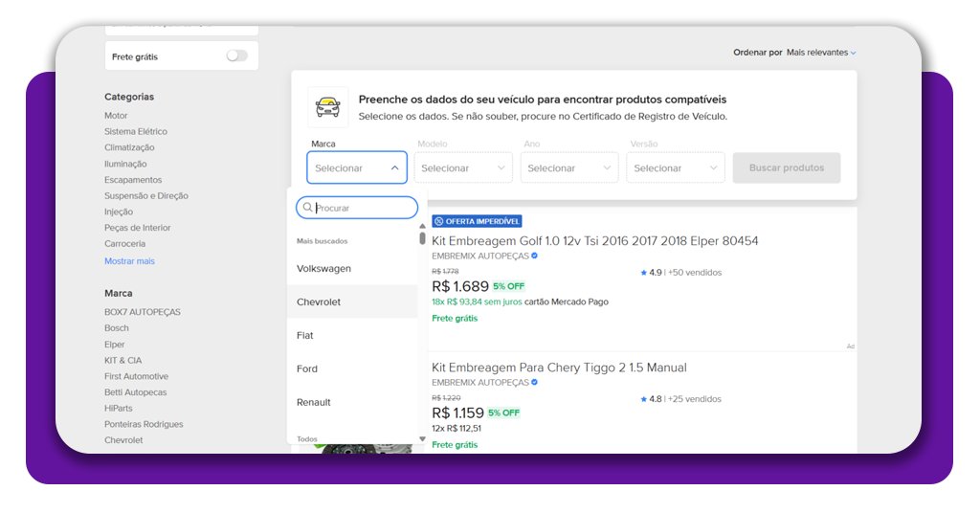Image resolution: width=980 pixels, height=513 pixels.
Task: Filter by Bosch brand
Action: tap(116, 328)
